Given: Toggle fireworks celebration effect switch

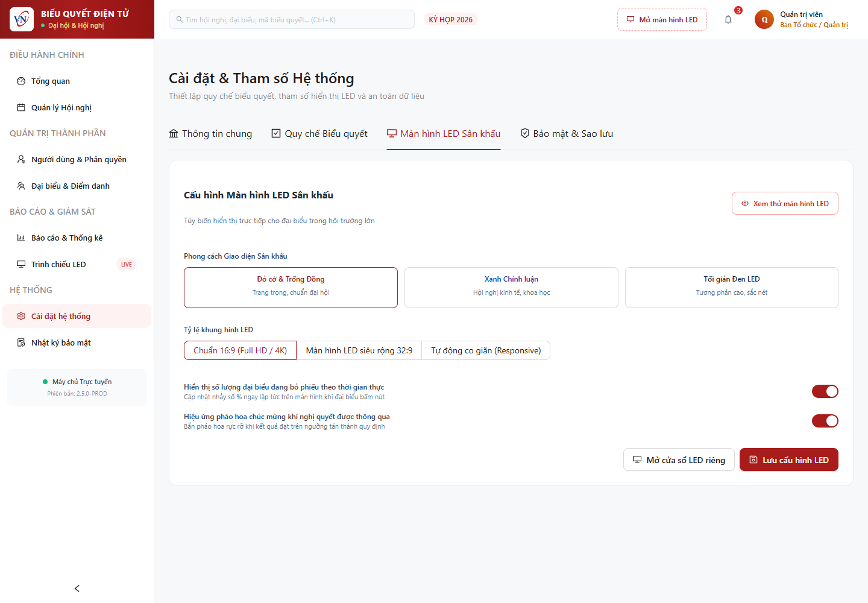Looking at the screenshot, I should pyautogui.click(x=825, y=421).
